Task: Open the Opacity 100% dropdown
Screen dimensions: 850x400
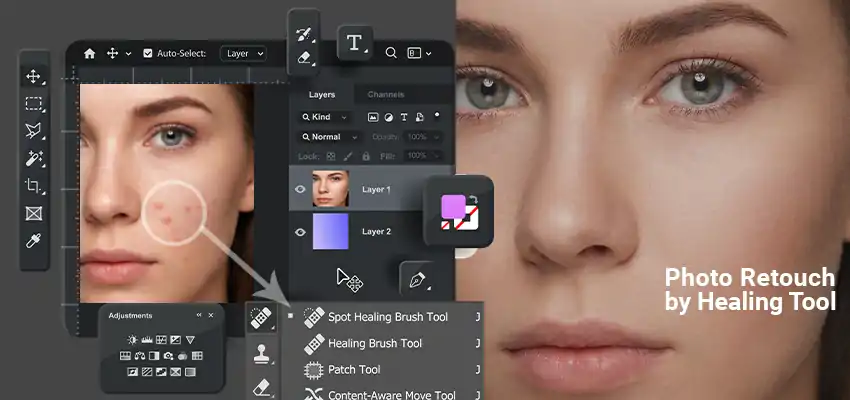Action: pyautogui.click(x=423, y=137)
